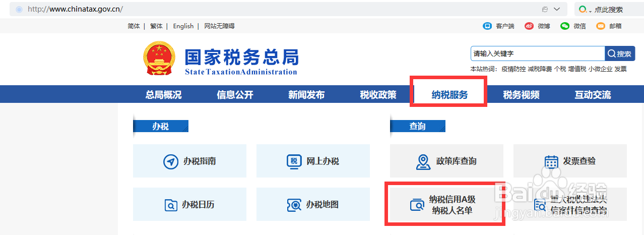Click the 疫情防控 hot keyword

click(513, 69)
